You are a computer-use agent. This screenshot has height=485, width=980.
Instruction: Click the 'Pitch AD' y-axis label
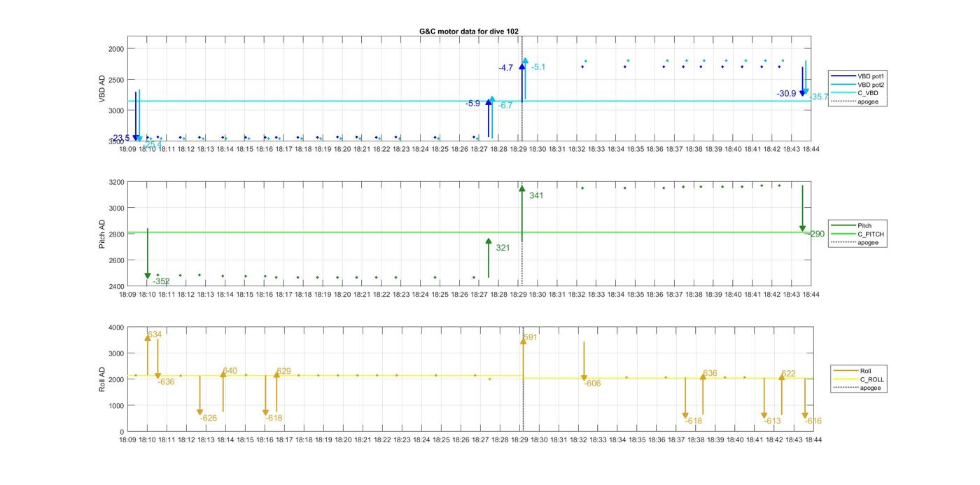(102, 234)
